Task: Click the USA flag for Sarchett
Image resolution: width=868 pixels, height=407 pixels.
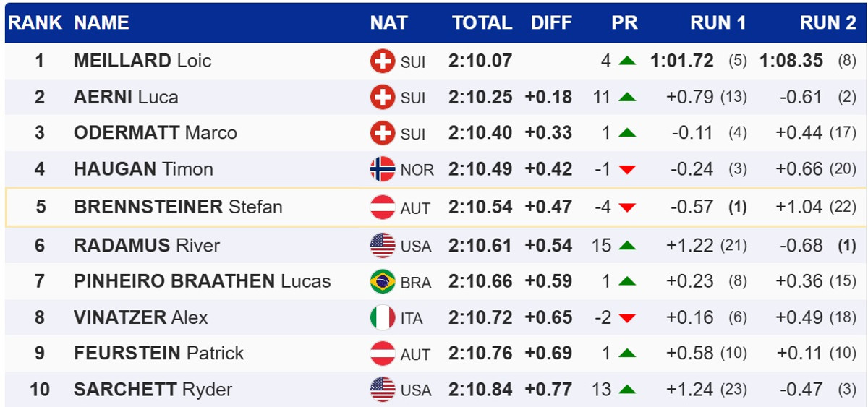Action: point(383,390)
